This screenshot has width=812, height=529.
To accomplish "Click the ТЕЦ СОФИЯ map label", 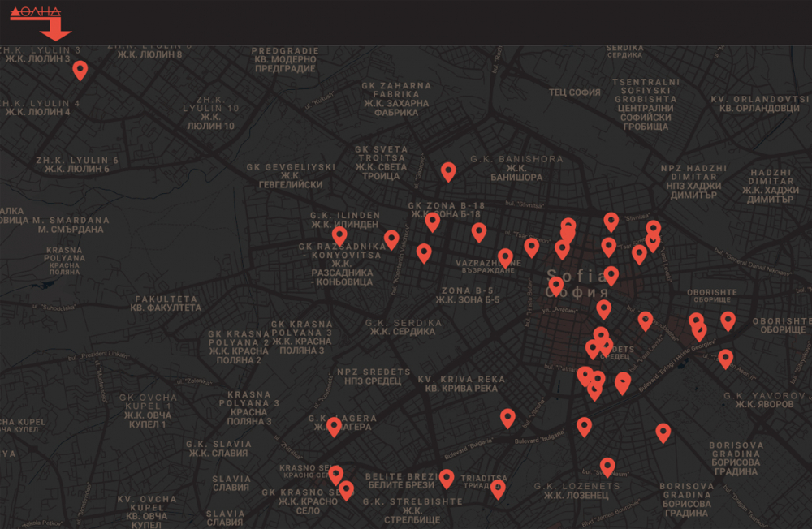I will (x=575, y=92).
